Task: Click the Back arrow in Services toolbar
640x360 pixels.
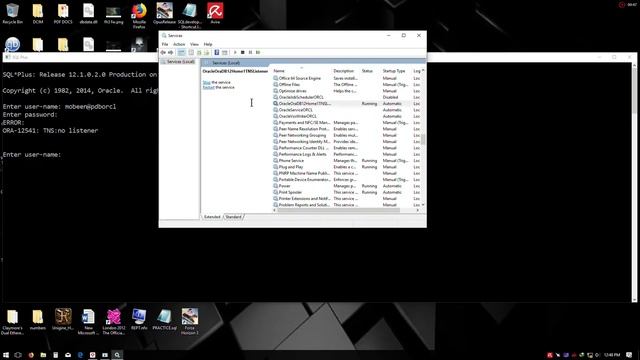Action: click(163, 52)
